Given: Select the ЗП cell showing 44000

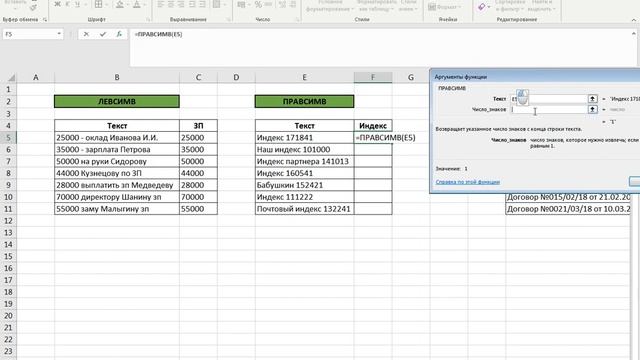Looking at the screenshot, I should [198, 173].
